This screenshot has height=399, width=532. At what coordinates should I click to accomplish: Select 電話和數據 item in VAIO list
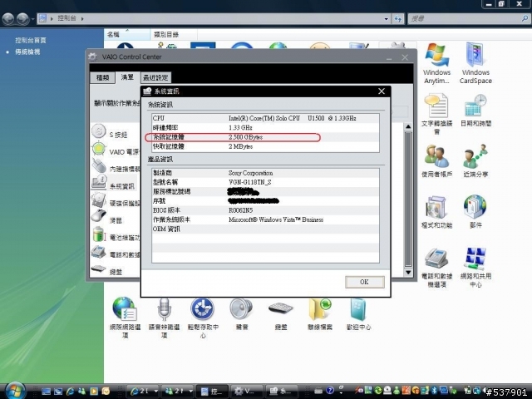click(x=116, y=254)
